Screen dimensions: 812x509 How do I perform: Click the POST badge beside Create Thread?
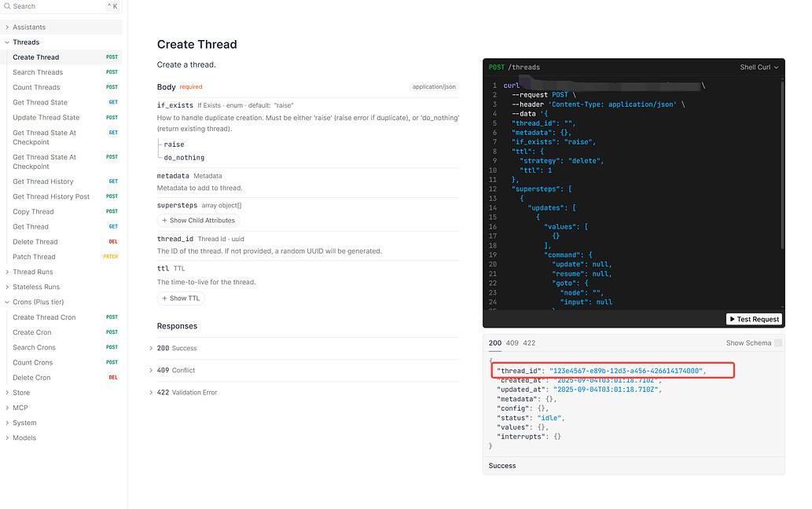point(112,57)
